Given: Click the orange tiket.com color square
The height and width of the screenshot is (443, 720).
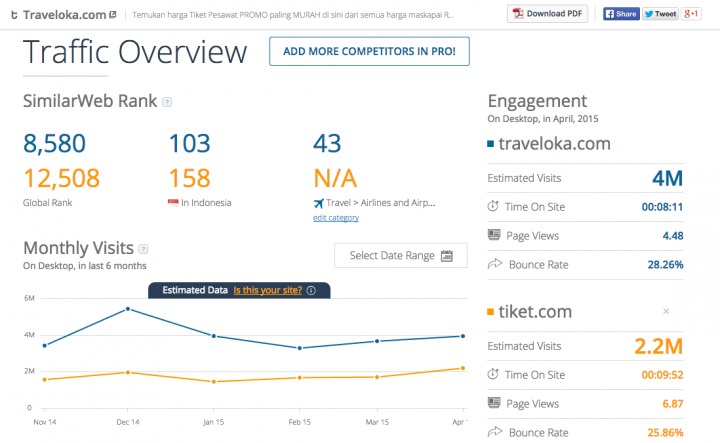Looking at the screenshot, I should [490, 312].
